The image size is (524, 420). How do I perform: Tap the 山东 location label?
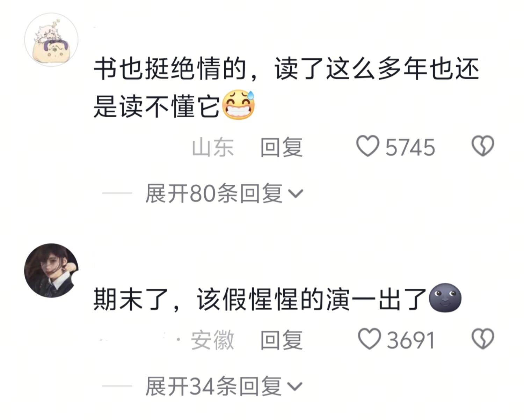point(213,147)
